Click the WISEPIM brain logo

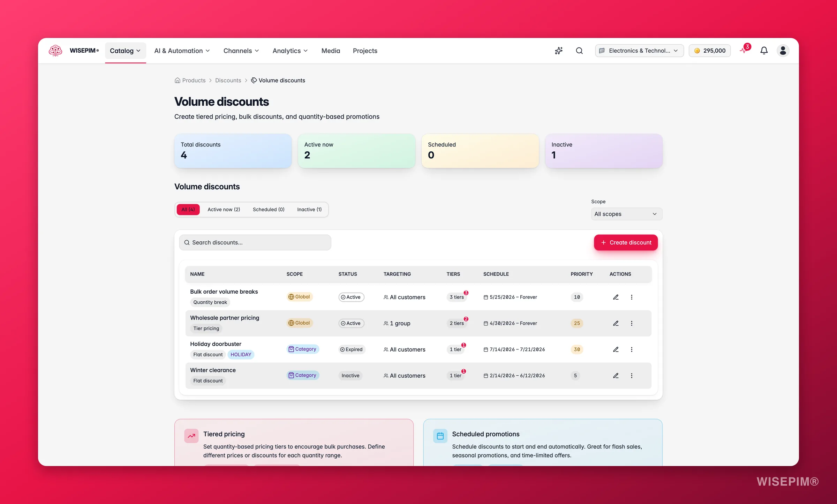pyautogui.click(x=55, y=51)
